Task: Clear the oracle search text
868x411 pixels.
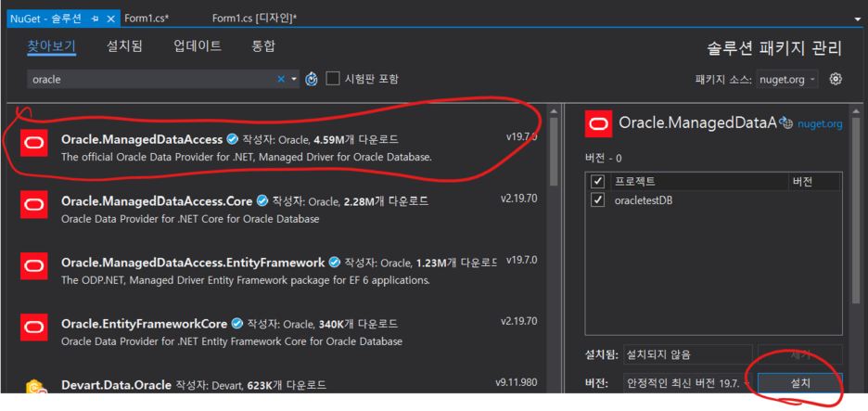Action: tap(281, 79)
